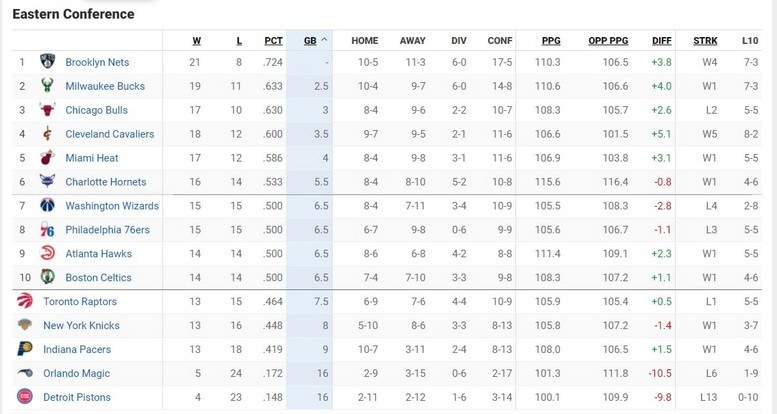777x414 pixels.
Task: Click the Boston Celtics logo icon
Action: coord(47,278)
